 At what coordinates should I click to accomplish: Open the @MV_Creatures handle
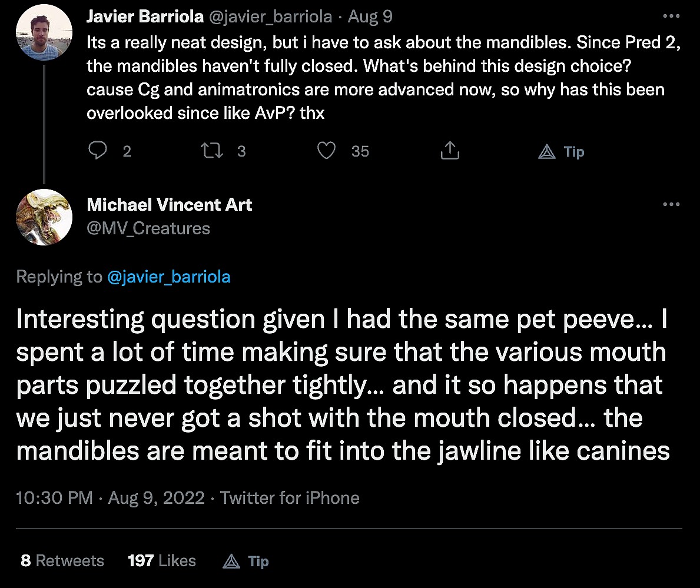tap(148, 228)
